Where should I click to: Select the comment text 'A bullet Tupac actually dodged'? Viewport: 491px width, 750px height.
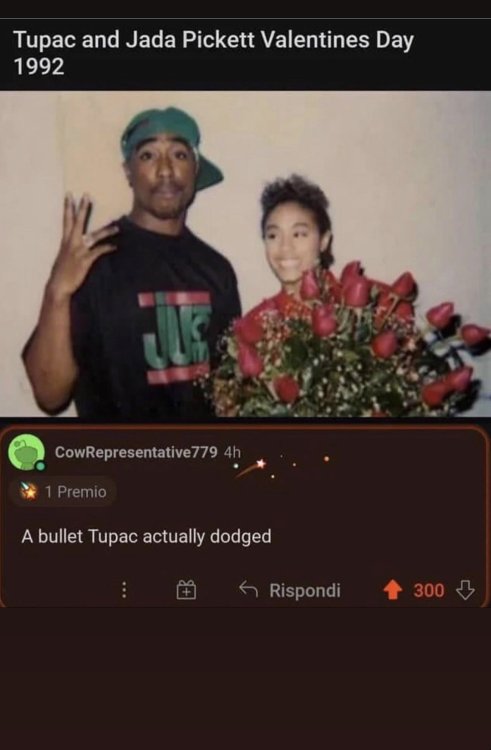pyautogui.click(x=146, y=536)
